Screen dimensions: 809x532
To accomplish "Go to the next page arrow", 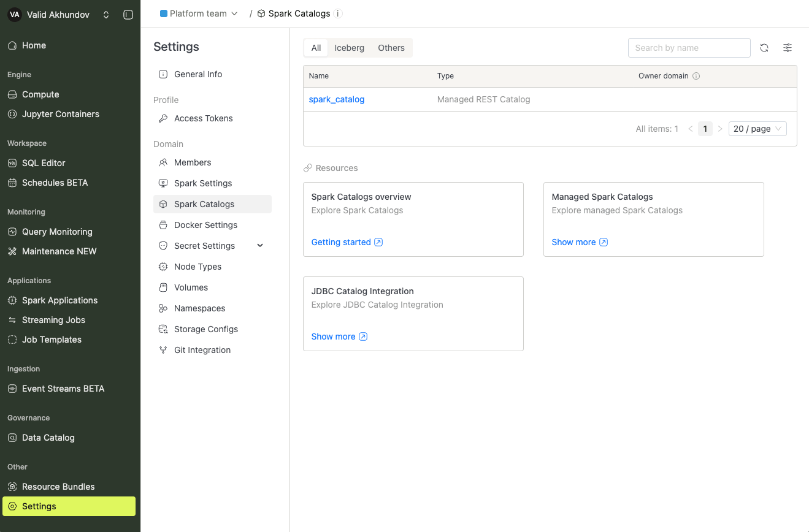I will [x=720, y=129].
